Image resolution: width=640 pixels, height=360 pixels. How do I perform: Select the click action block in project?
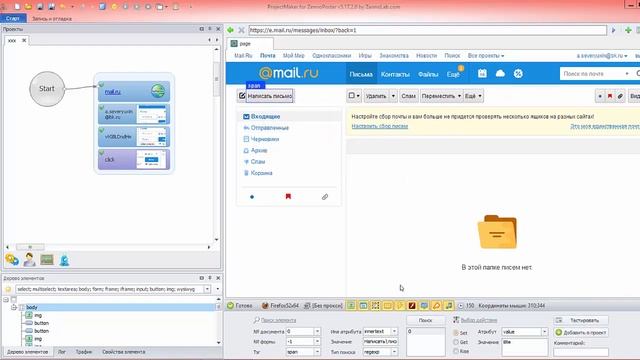(134, 159)
